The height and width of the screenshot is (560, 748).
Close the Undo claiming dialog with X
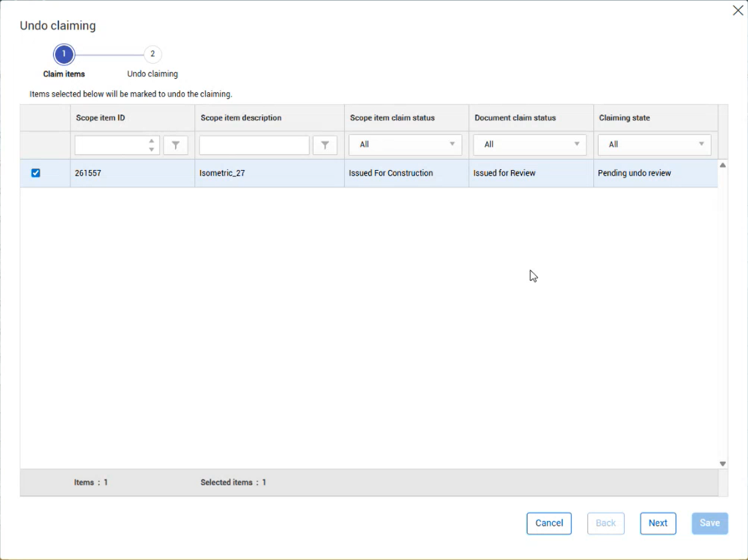point(737,11)
